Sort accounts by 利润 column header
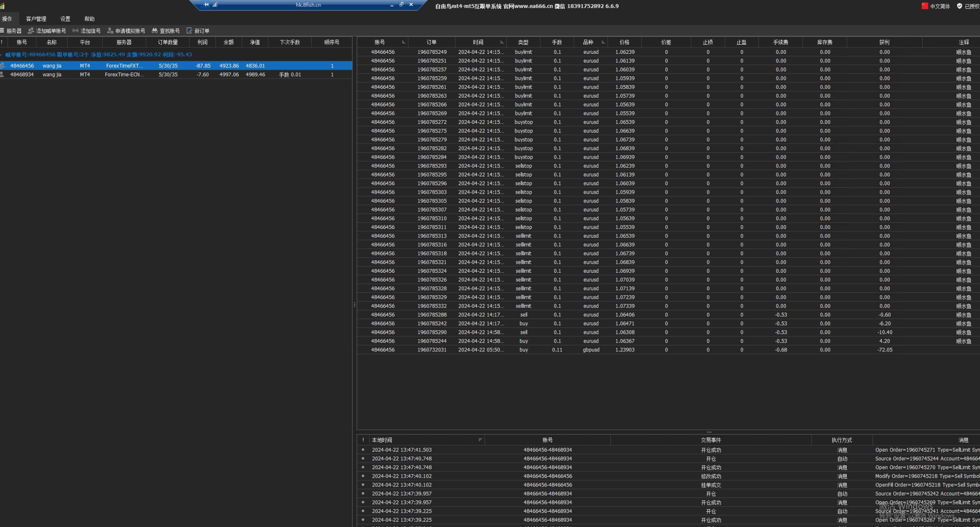This screenshot has width=980, height=527. [202, 42]
